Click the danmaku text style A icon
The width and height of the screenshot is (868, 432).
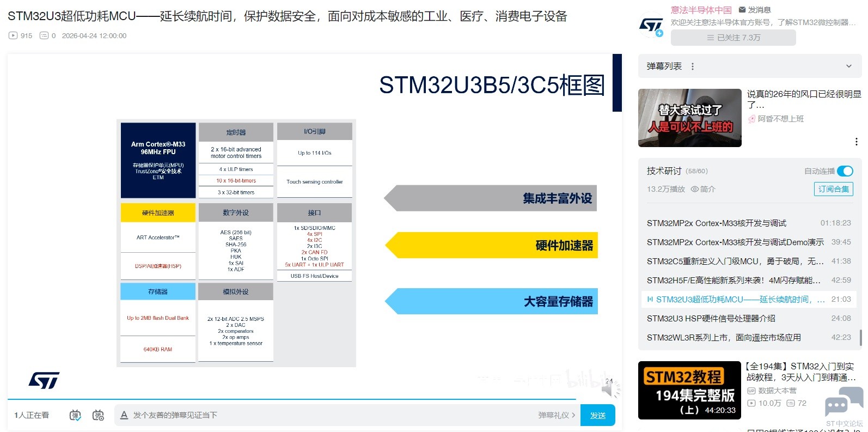pos(124,415)
